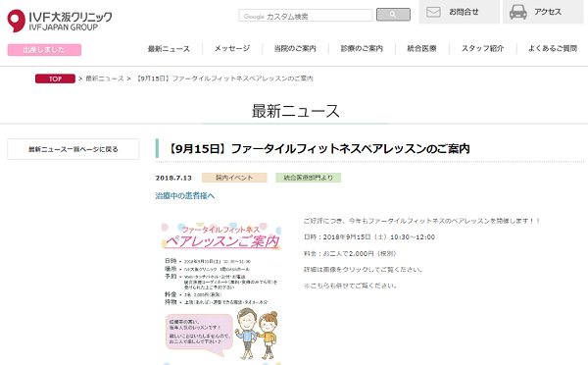Viewport: 588px width, 365px height.
Task: Open the お問合せ contact button
Action: pyautogui.click(x=459, y=12)
